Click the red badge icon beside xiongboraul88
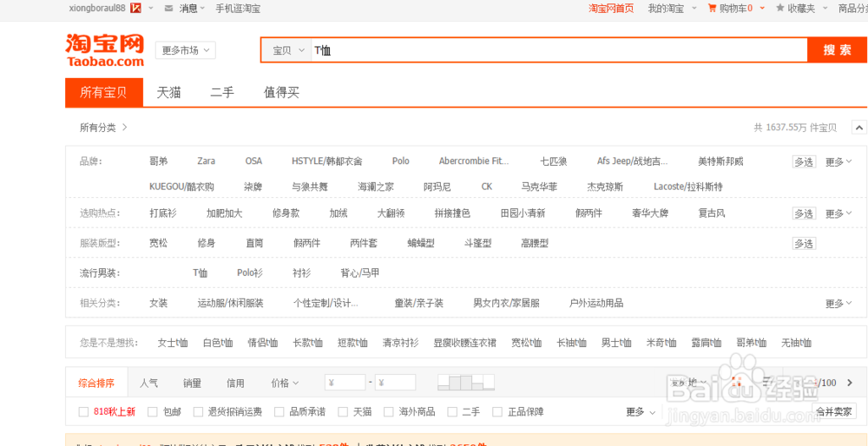868x446 pixels. pos(135,9)
